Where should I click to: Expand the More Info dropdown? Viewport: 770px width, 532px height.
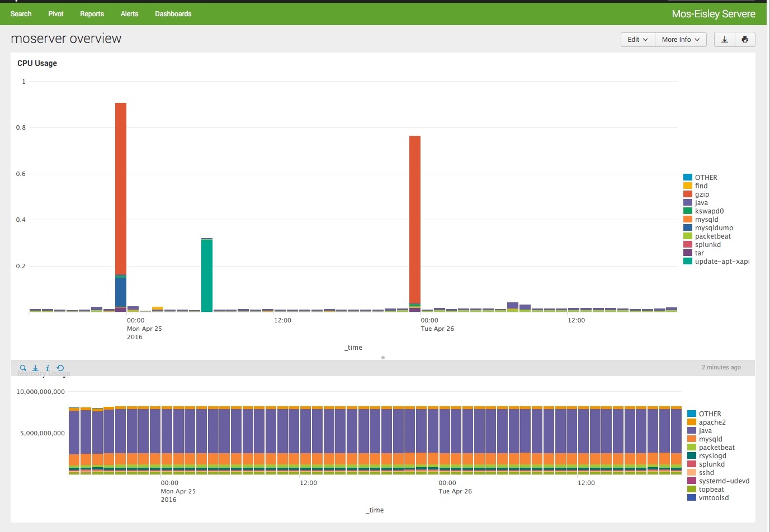pos(681,40)
